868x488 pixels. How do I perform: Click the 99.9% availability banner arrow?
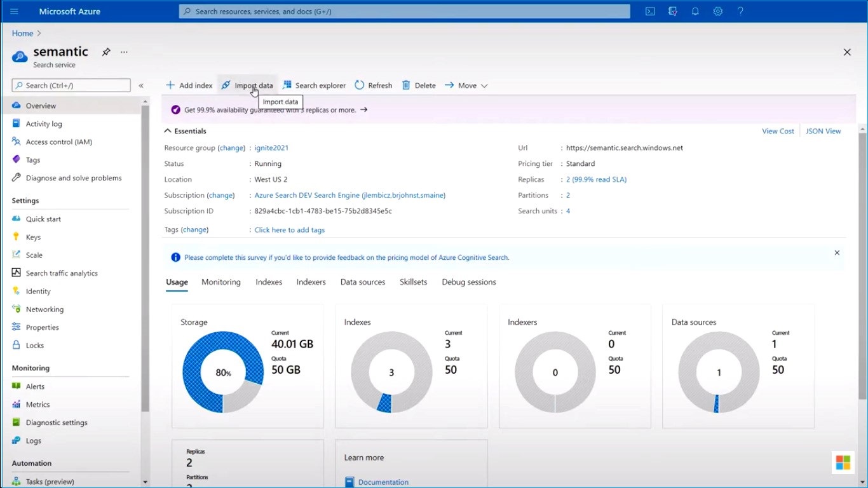[364, 110]
